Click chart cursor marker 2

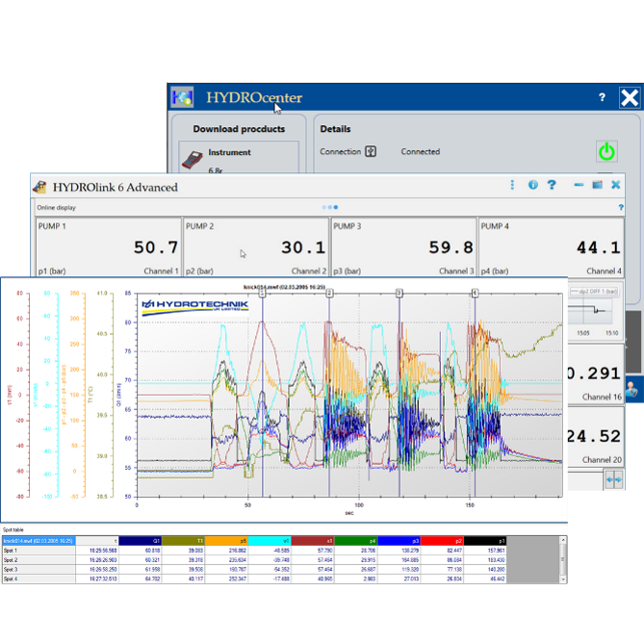(x=329, y=293)
